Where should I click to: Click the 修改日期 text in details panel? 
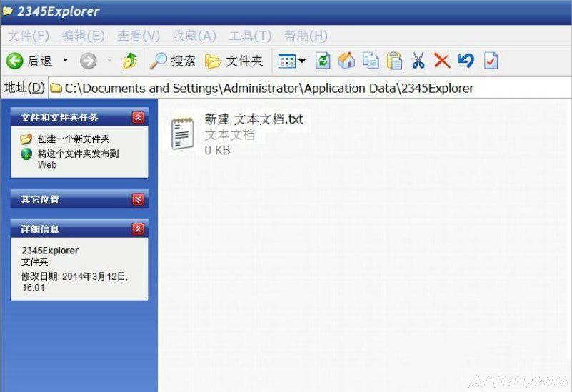click(75, 282)
